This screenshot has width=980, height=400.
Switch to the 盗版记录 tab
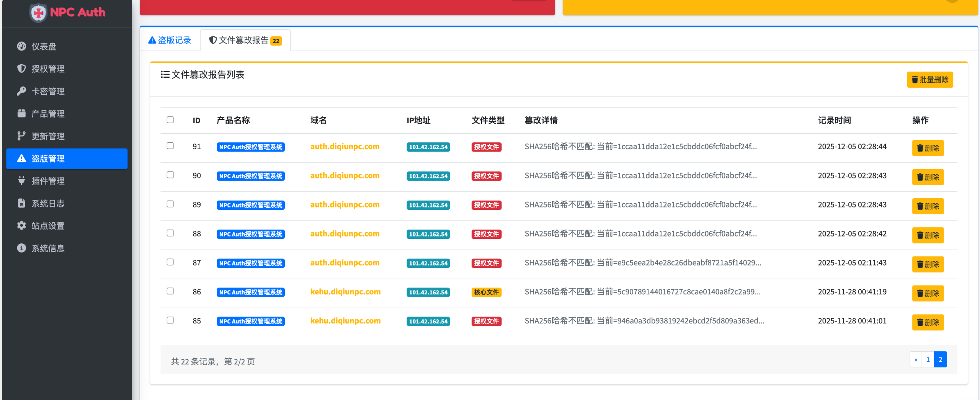pos(170,40)
